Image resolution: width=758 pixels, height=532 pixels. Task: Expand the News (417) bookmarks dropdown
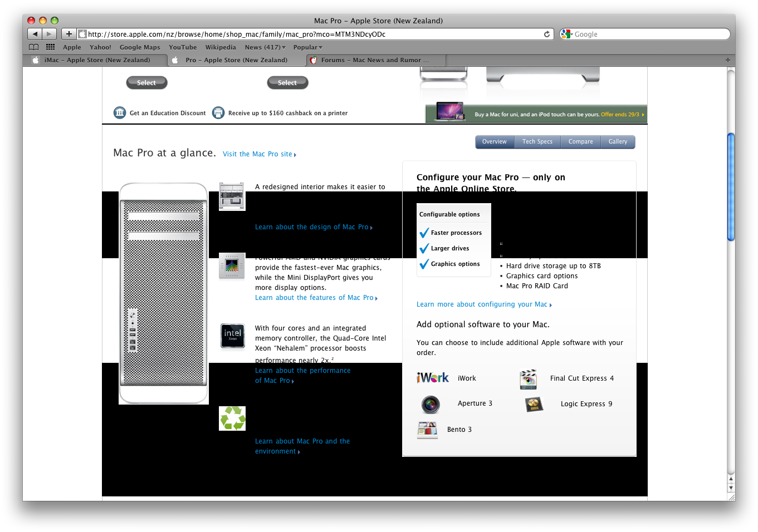pyautogui.click(x=265, y=47)
